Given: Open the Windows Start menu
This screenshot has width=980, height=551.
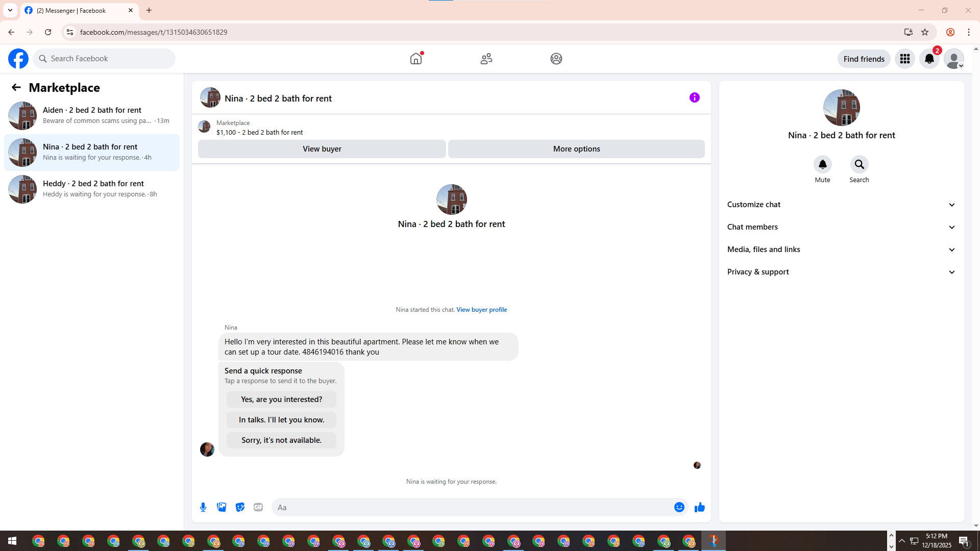Looking at the screenshot, I should (x=12, y=541).
